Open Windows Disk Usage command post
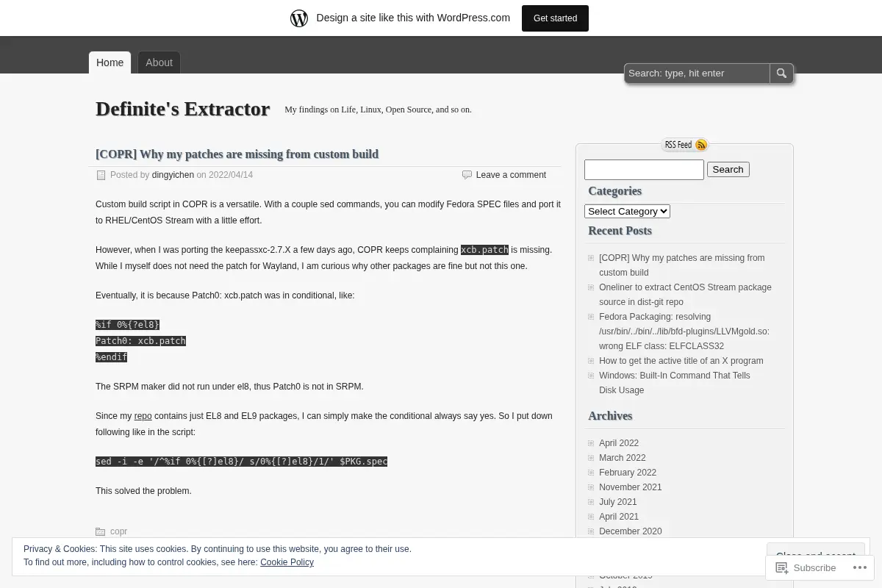882x588 pixels. point(674,383)
